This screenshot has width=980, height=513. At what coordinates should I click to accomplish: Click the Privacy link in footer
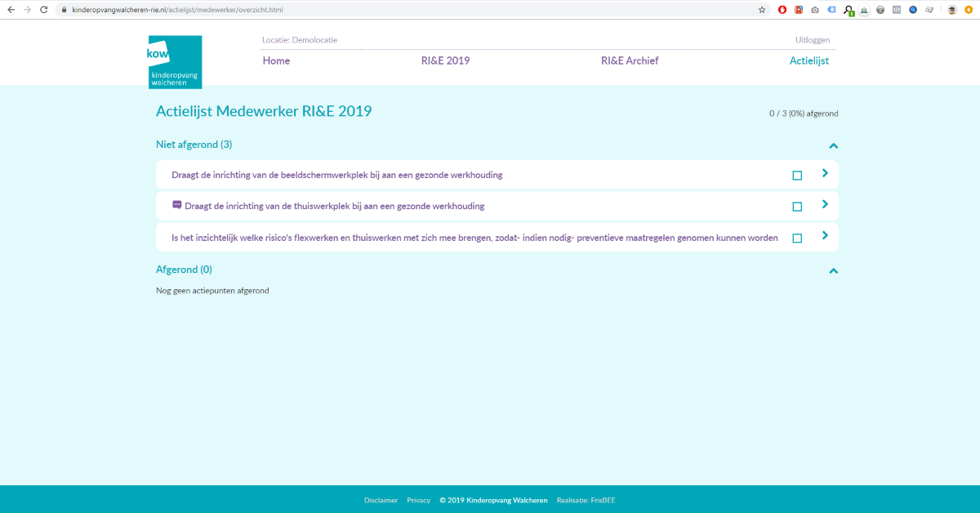tap(418, 500)
